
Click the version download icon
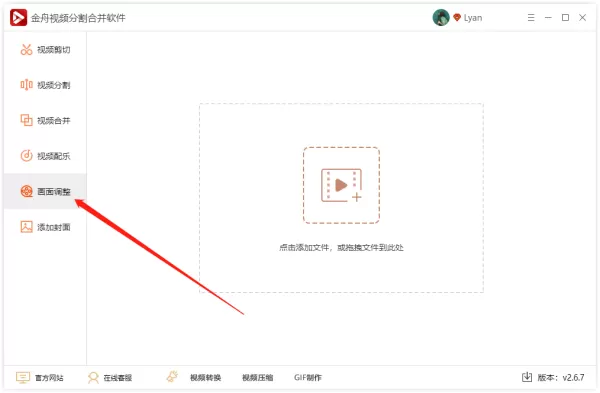[x=527, y=377]
